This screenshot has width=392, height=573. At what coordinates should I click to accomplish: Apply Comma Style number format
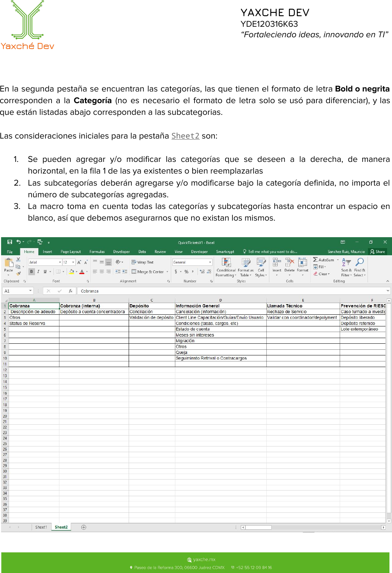pos(193,271)
